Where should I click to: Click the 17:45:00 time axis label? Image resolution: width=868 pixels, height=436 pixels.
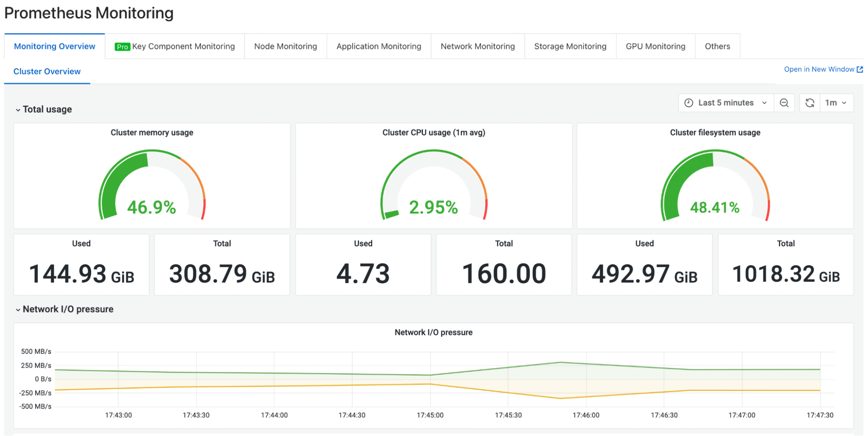click(x=430, y=416)
